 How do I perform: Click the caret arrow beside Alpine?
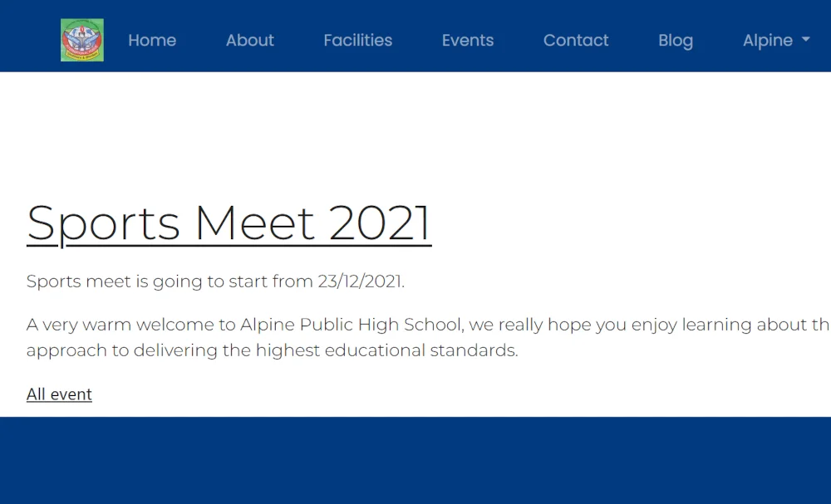tap(805, 39)
